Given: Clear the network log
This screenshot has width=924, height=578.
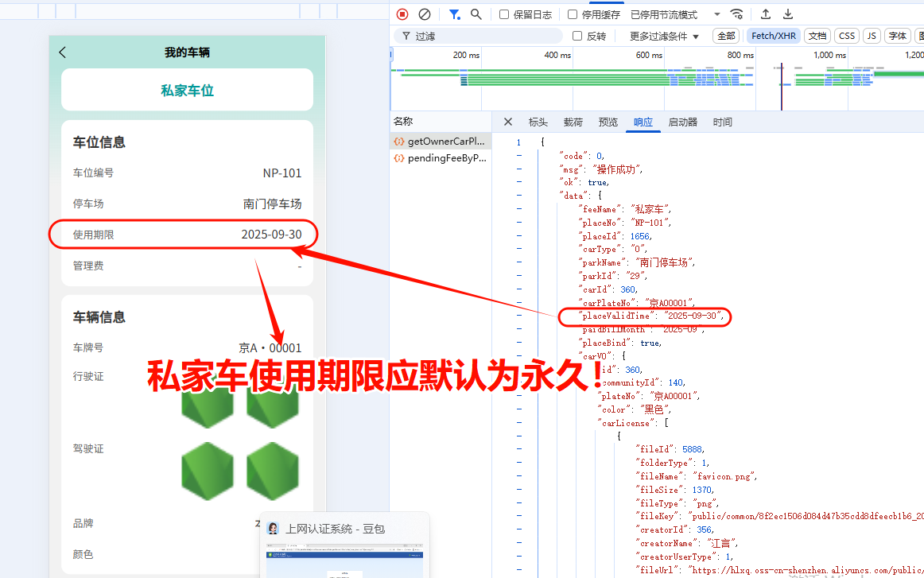Looking at the screenshot, I should pyautogui.click(x=425, y=14).
